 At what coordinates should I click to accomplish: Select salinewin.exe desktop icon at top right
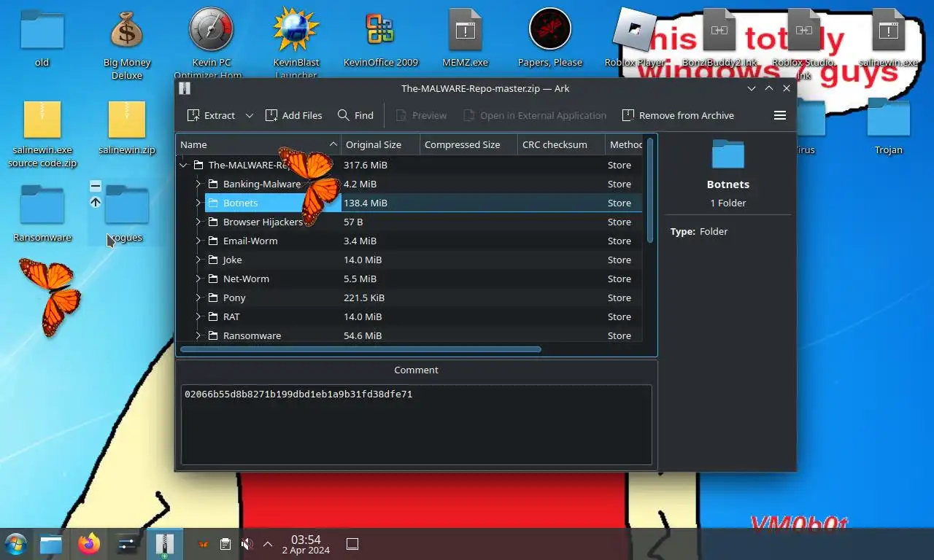888,38
